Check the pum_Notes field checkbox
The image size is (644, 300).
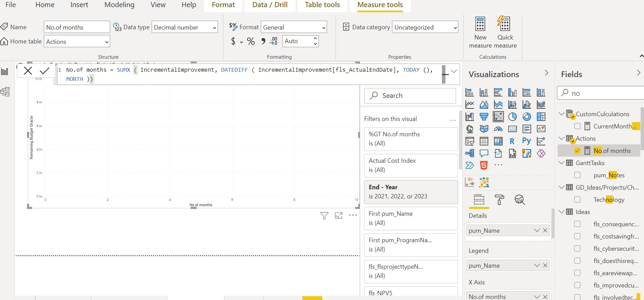pos(577,175)
